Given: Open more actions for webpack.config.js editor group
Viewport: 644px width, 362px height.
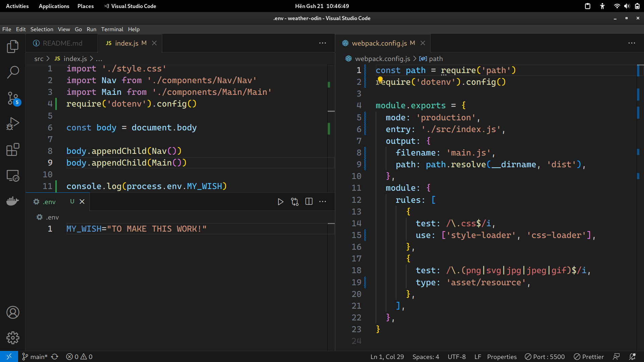Looking at the screenshot, I should pyautogui.click(x=632, y=43).
